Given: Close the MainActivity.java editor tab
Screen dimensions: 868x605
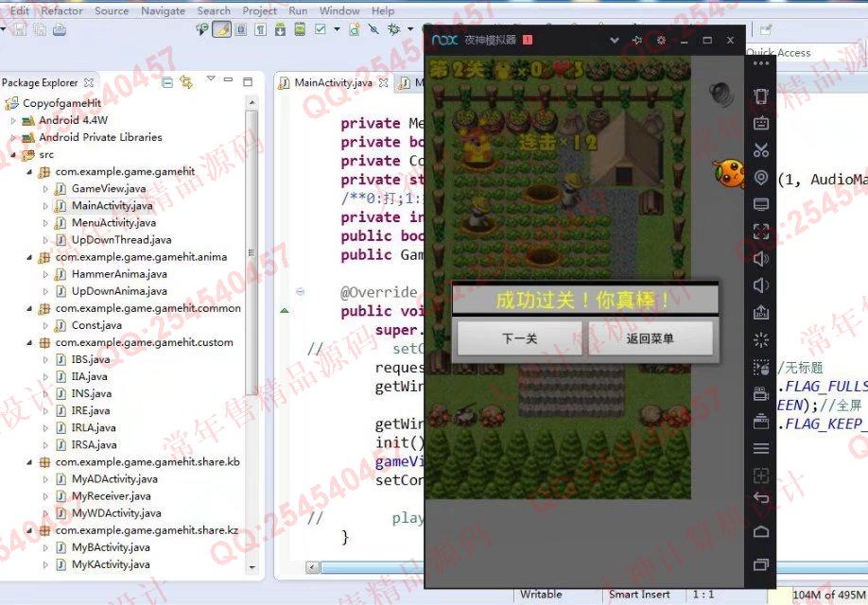Looking at the screenshot, I should 384,82.
